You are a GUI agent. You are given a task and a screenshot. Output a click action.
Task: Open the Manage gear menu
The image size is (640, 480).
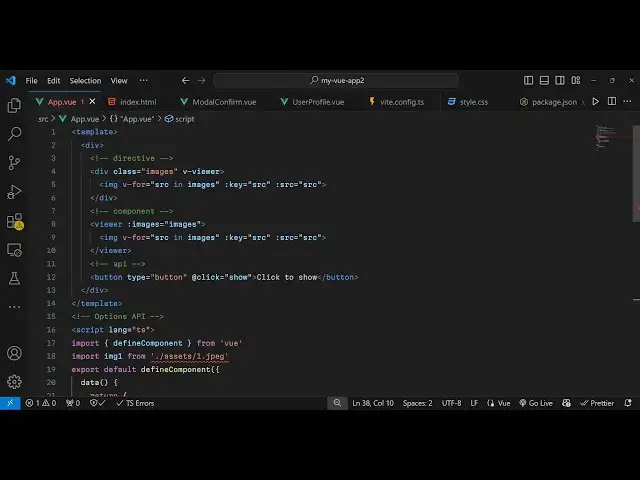pyautogui.click(x=14, y=382)
